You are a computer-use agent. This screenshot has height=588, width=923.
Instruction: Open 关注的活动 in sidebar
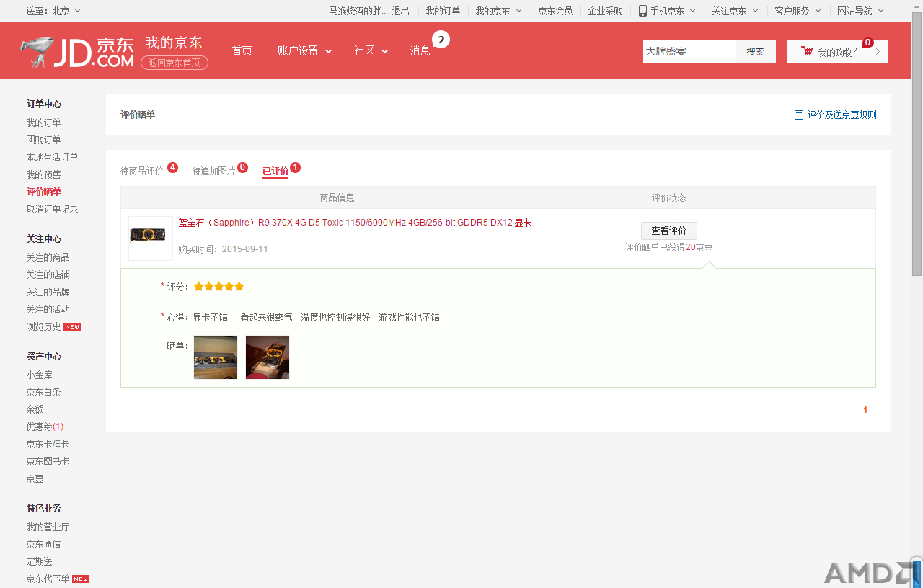[x=48, y=309]
